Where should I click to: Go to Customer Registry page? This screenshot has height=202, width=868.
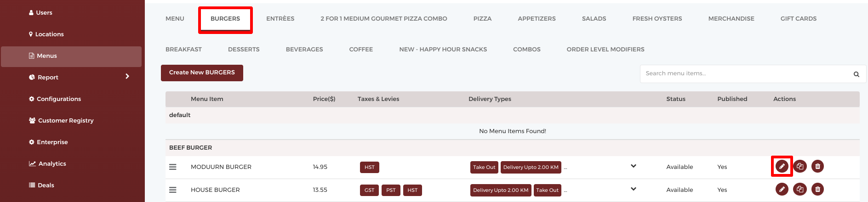click(65, 121)
